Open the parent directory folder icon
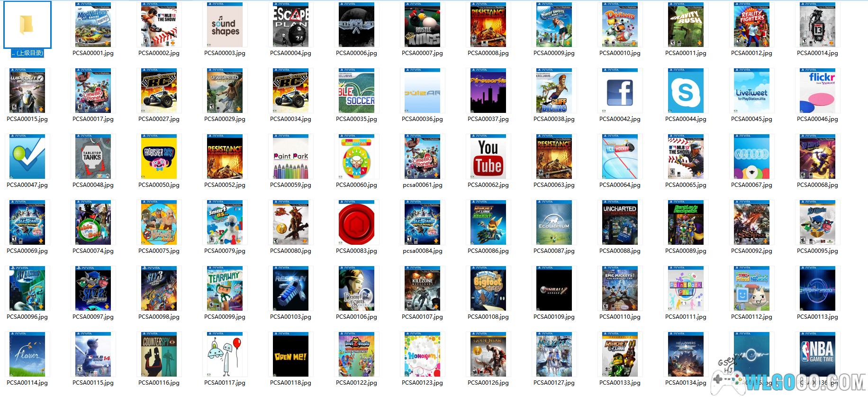Screen dimensions: 868x397 pyautogui.click(x=27, y=25)
